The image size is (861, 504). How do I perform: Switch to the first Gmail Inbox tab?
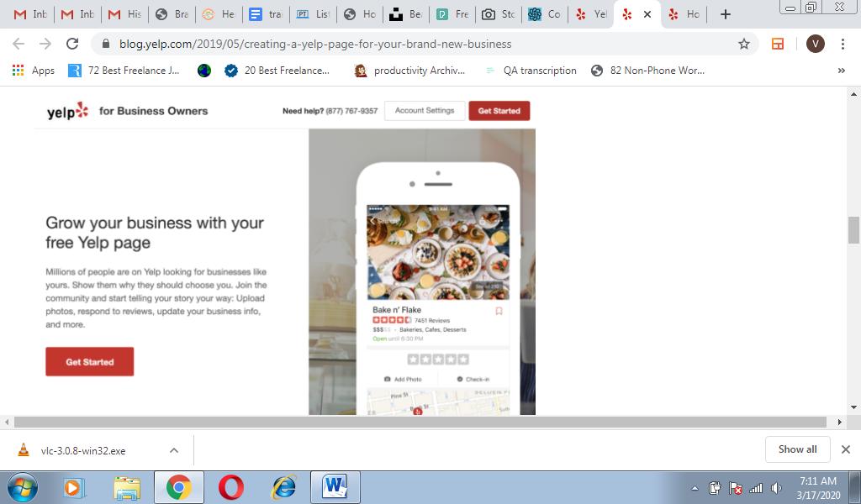tap(31, 14)
